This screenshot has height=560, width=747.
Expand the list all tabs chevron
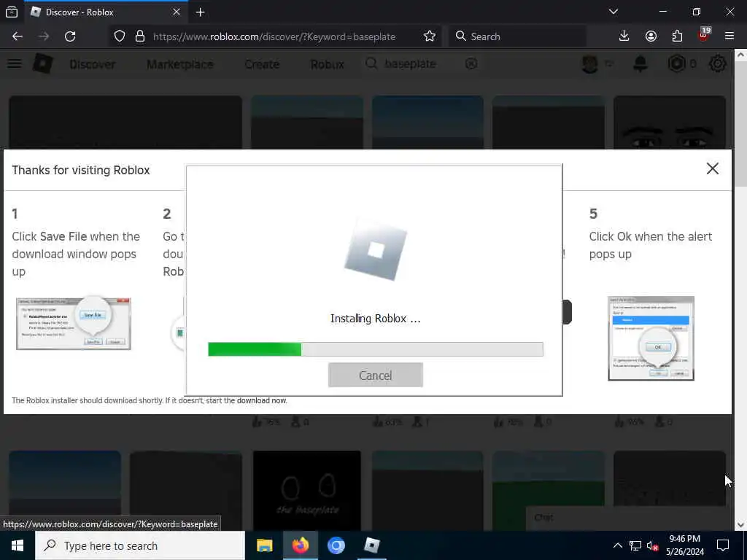click(x=613, y=12)
